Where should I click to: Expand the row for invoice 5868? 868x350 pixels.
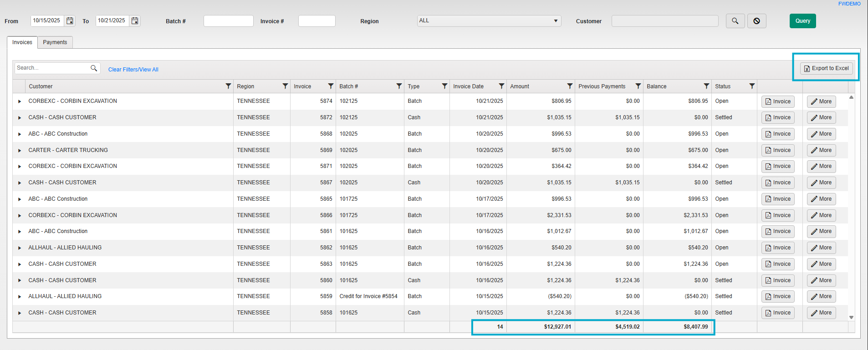coord(20,134)
